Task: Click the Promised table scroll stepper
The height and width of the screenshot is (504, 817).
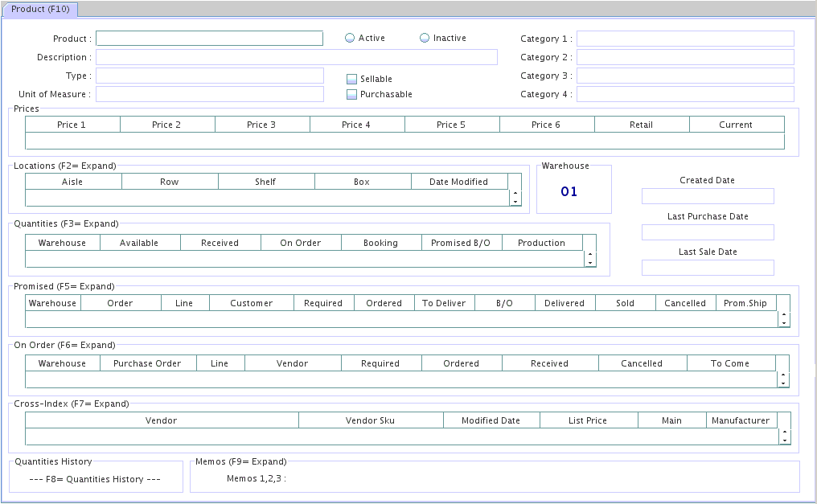Action: pyautogui.click(x=784, y=319)
